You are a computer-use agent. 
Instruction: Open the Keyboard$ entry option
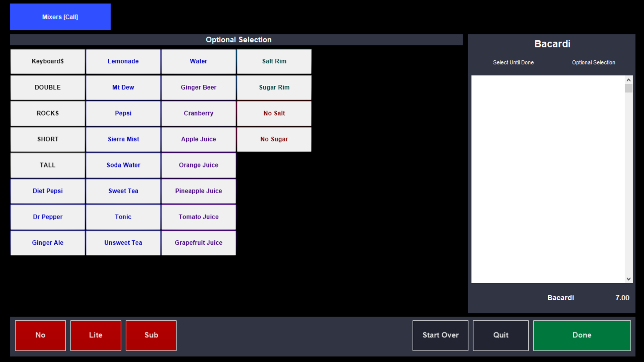point(48,61)
